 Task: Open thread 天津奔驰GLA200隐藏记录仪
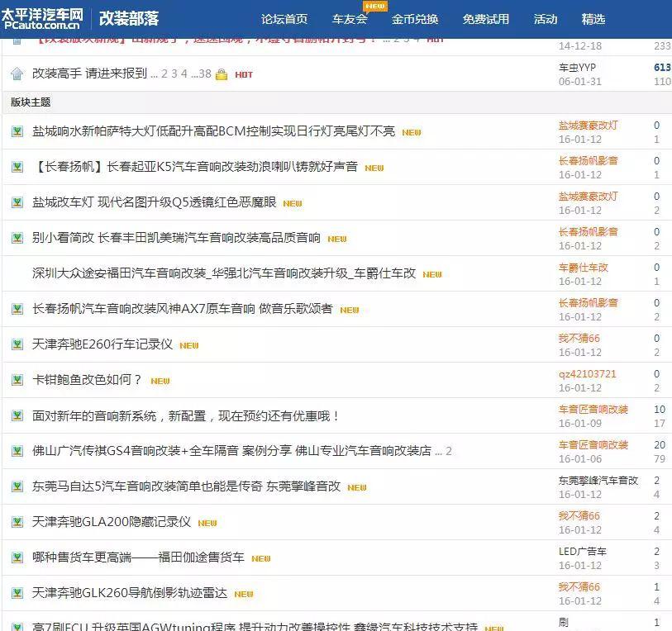[x=112, y=522]
